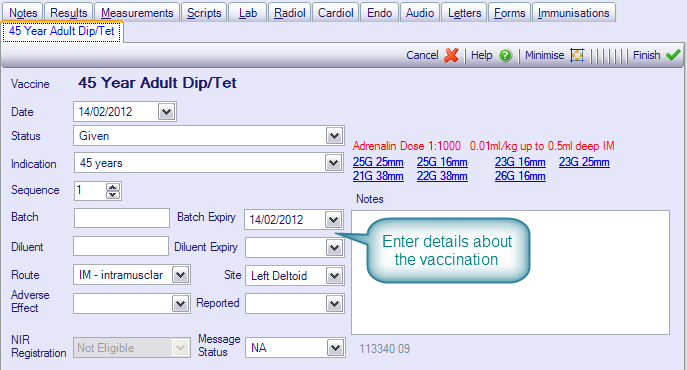Click the Date field value 14/02/2012
This screenshot has width=687, height=370.
pos(105,112)
